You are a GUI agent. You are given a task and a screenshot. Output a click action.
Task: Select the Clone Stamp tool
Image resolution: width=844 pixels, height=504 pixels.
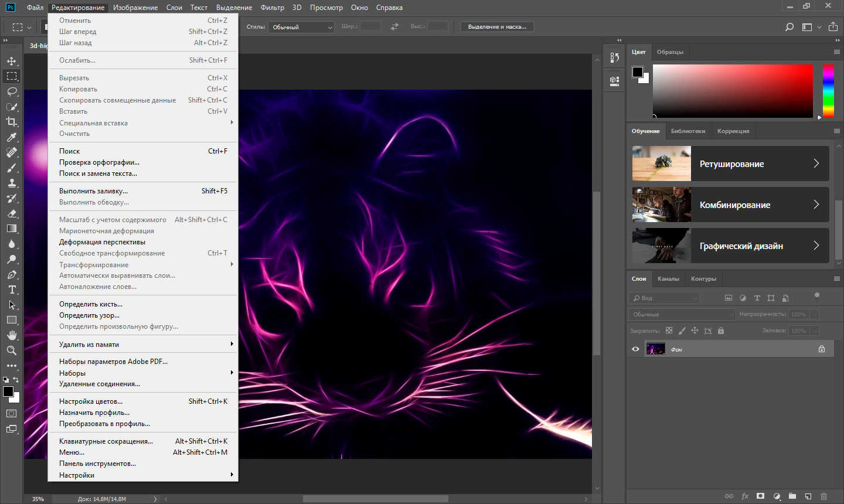point(12,183)
